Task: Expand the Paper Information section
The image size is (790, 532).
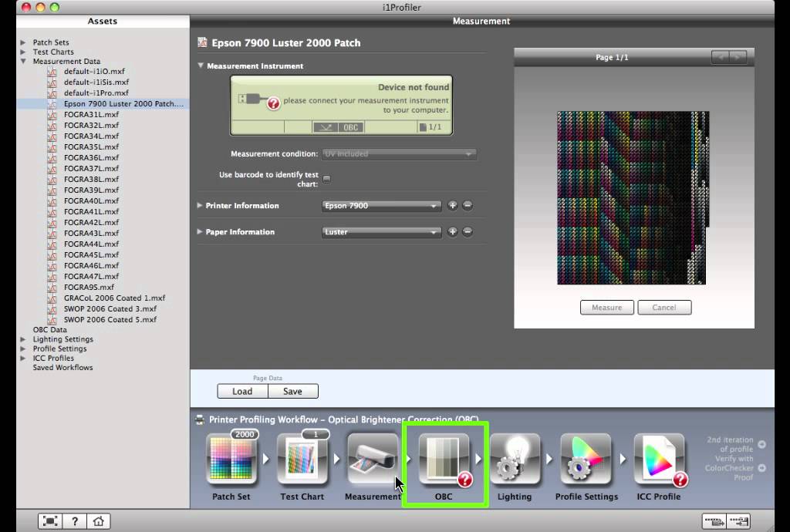Action: [200, 231]
